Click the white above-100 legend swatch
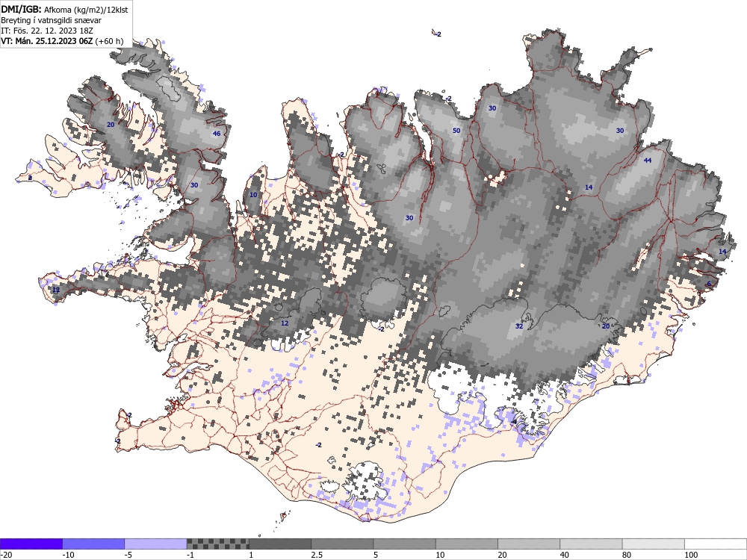Screen dimensions: 747x560 click(x=716, y=544)
